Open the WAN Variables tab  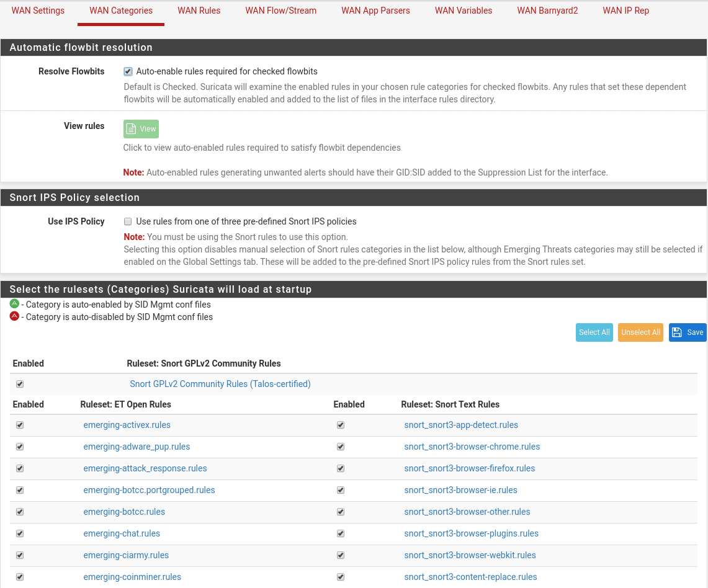coord(464,11)
